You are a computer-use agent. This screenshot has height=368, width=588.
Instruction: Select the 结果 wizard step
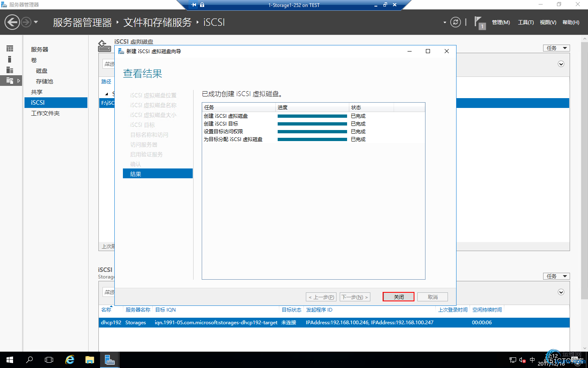158,174
